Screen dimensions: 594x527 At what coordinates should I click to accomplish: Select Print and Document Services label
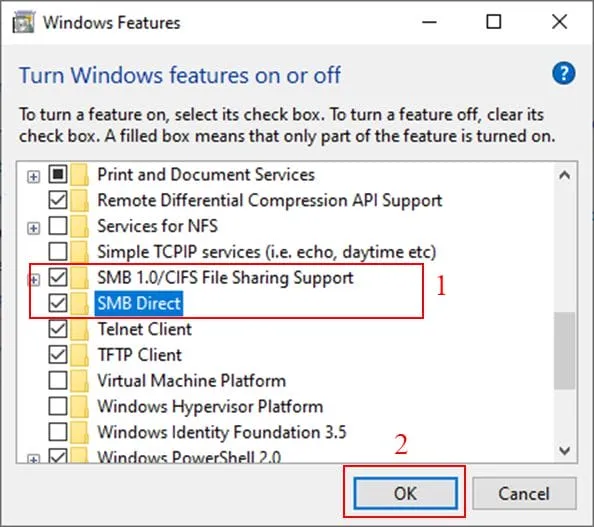coord(206,175)
